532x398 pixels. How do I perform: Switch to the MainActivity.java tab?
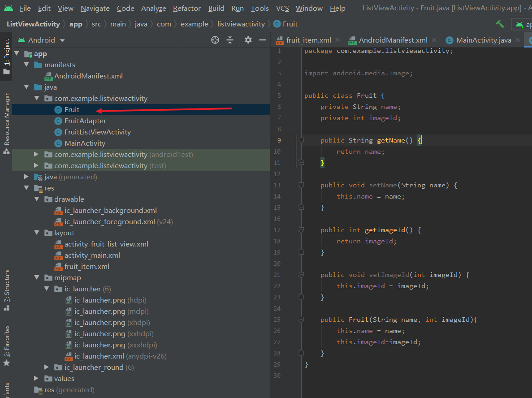(484, 40)
